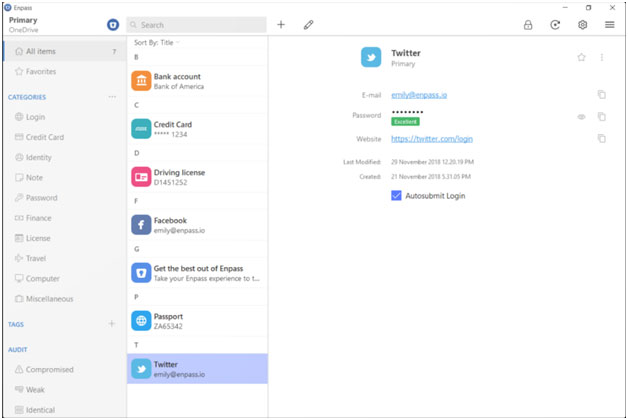Select the Miscellaneous category
This screenshot has width=628, height=420.
[64, 299]
